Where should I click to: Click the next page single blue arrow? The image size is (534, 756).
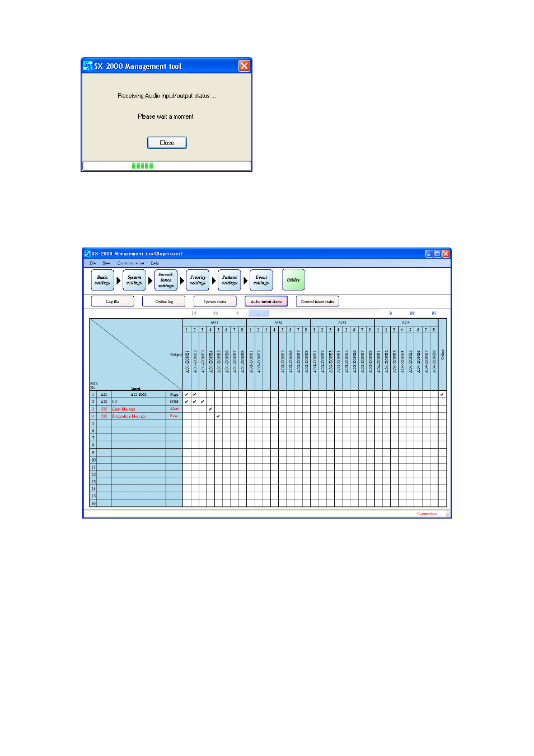tap(391, 313)
